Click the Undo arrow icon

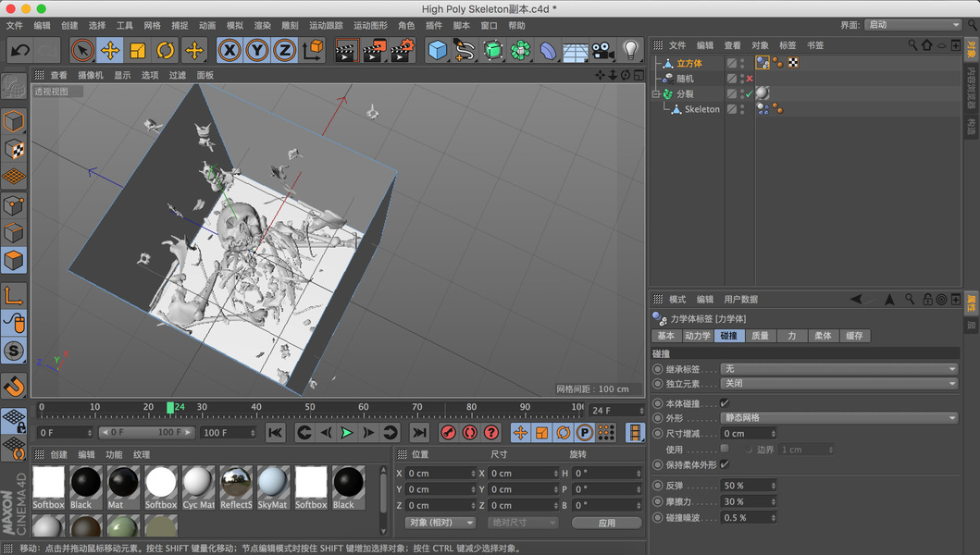pos(20,50)
